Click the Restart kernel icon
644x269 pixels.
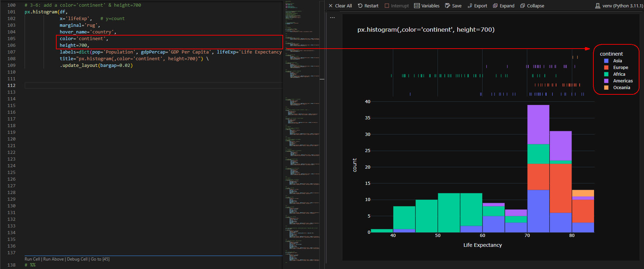(x=360, y=6)
